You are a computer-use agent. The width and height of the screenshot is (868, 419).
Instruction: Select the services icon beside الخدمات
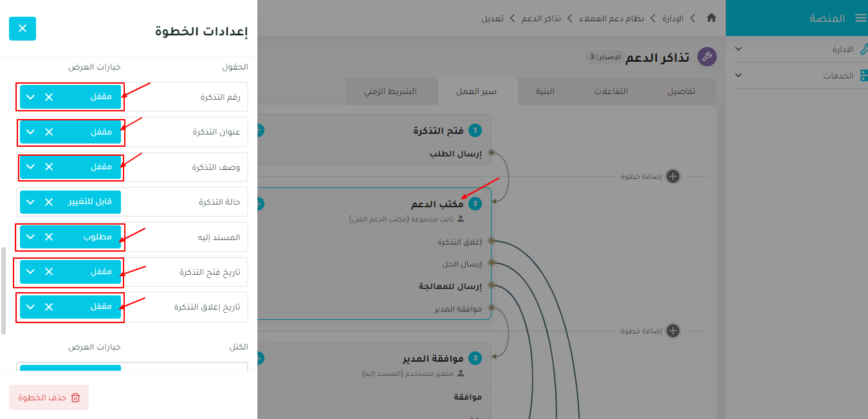[x=863, y=75]
